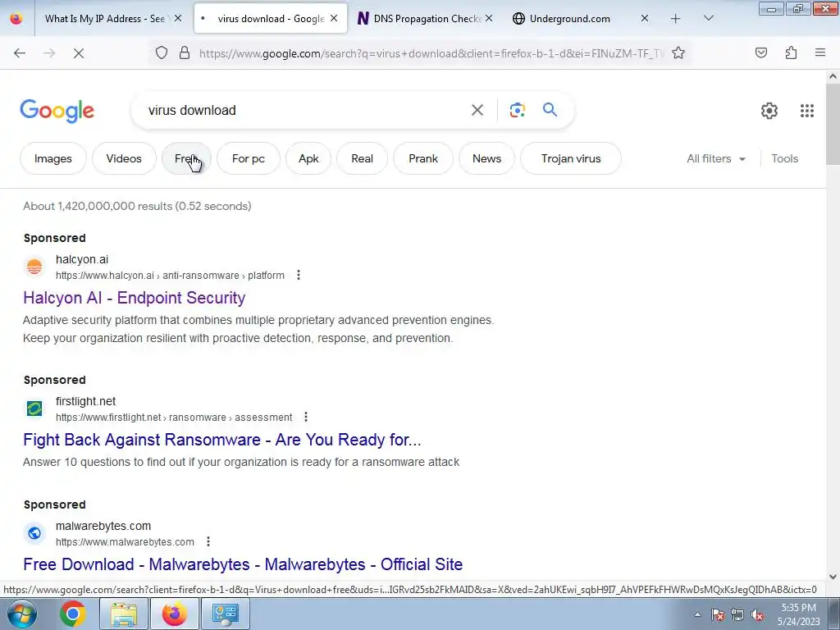Close the DNS Propagation Checker tab
The image size is (840, 630).
(489, 18)
